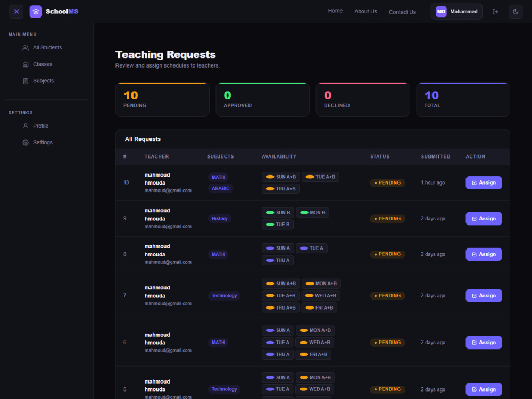Image resolution: width=532 pixels, height=399 pixels.
Task: Click the All Students people icon
Action: pos(26,48)
